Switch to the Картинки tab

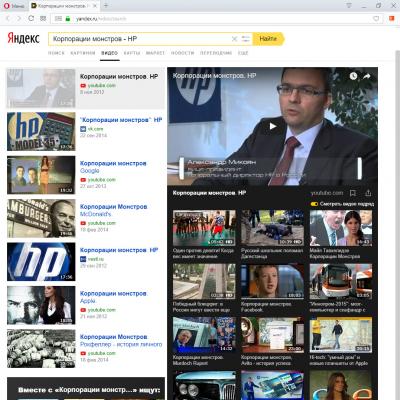pyautogui.click(x=83, y=53)
